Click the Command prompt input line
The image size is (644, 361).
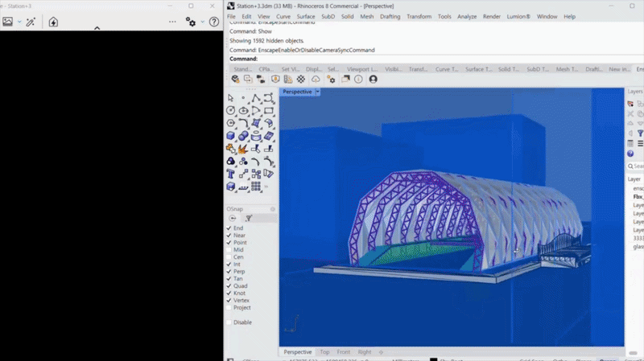pyautogui.click(x=436, y=59)
